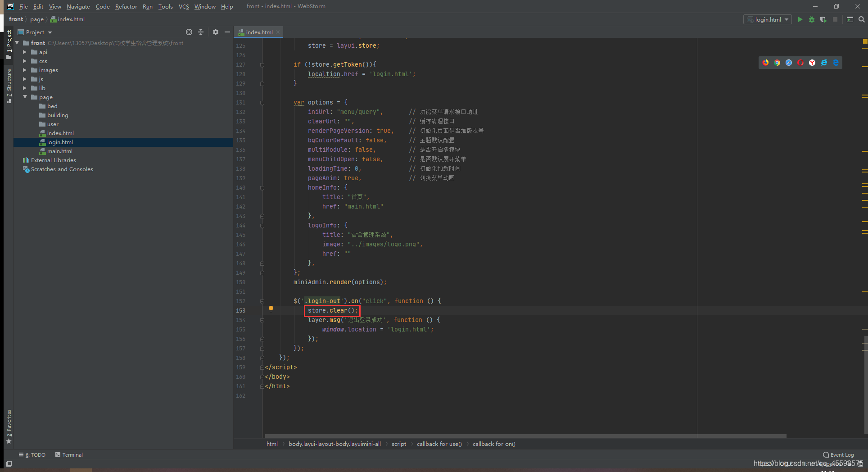Click 'callback for use()' breadcrumb
The height and width of the screenshot is (472, 868).
point(439,444)
